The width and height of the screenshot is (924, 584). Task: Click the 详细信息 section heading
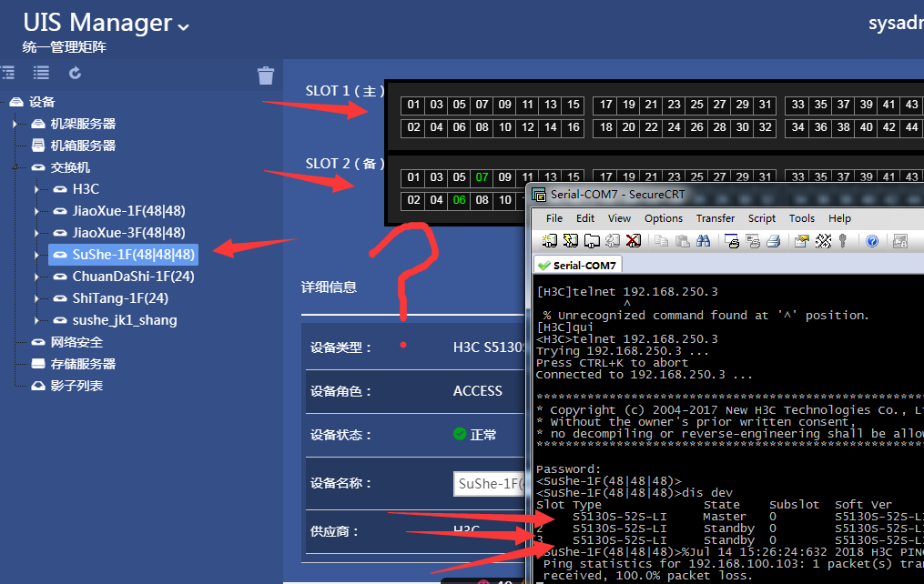coord(329,287)
